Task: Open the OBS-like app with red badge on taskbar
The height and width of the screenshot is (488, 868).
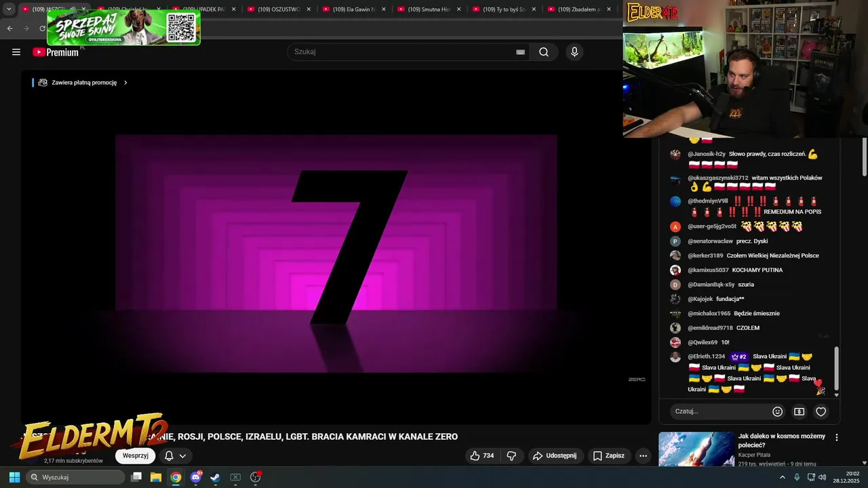Action: [x=256, y=477]
